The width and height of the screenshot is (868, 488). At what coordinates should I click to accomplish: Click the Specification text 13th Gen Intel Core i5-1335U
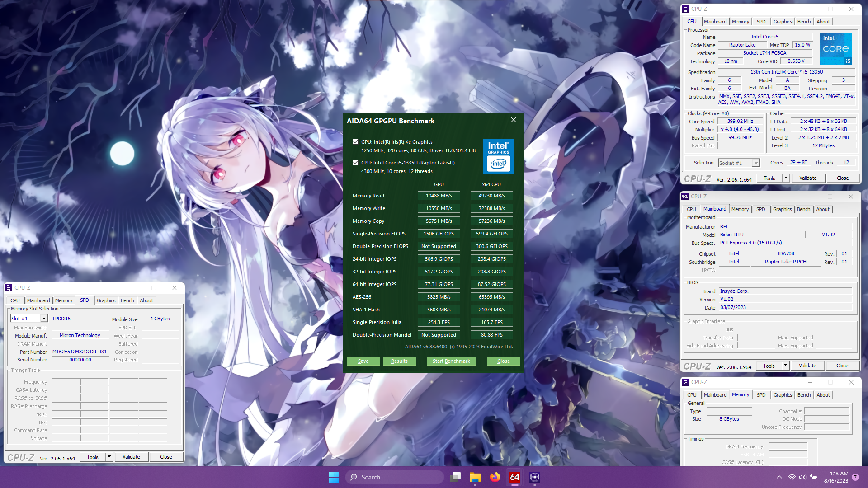[787, 72]
